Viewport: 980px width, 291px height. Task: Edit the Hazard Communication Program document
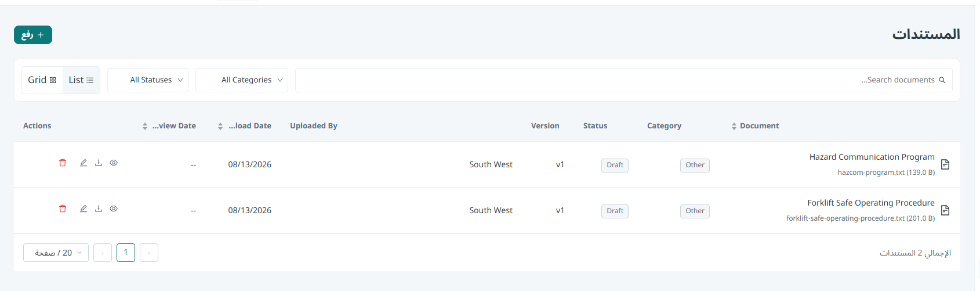pyautogui.click(x=84, y=163)
